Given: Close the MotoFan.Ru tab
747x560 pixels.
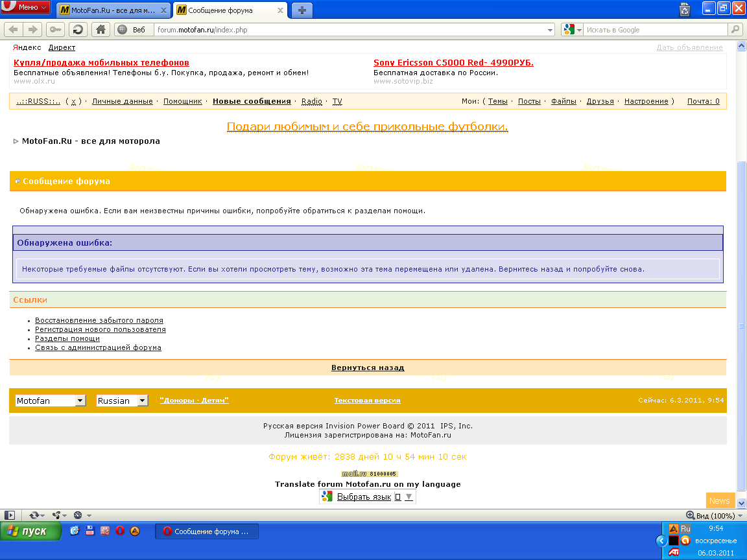Looking at the screenshot, I should point(163,10).
